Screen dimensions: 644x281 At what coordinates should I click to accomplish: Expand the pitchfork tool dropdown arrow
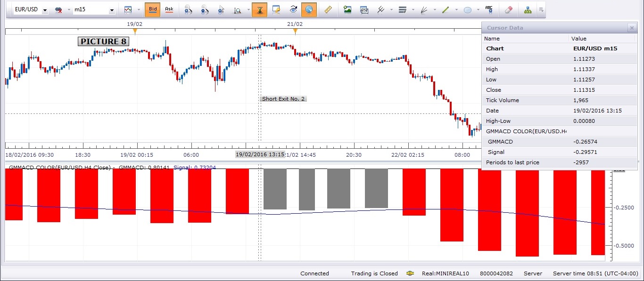tap(391, 10)
